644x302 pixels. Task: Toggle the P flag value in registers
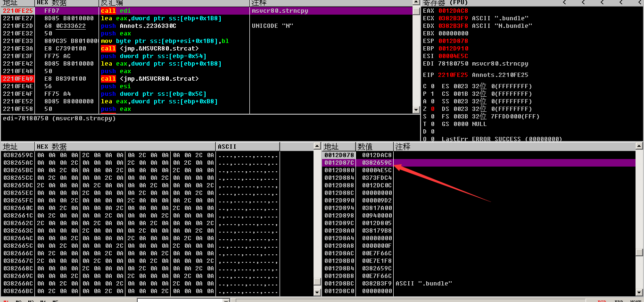[433, 94]
